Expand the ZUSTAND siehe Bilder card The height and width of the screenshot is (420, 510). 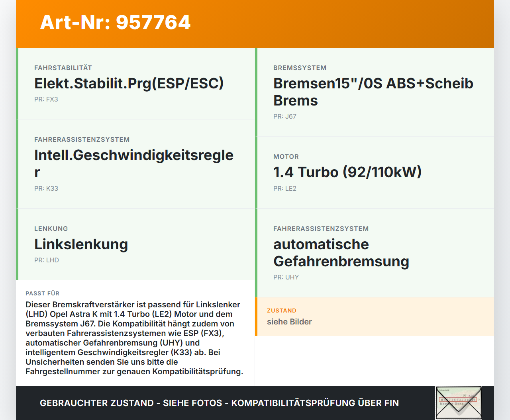coord(375,316)
